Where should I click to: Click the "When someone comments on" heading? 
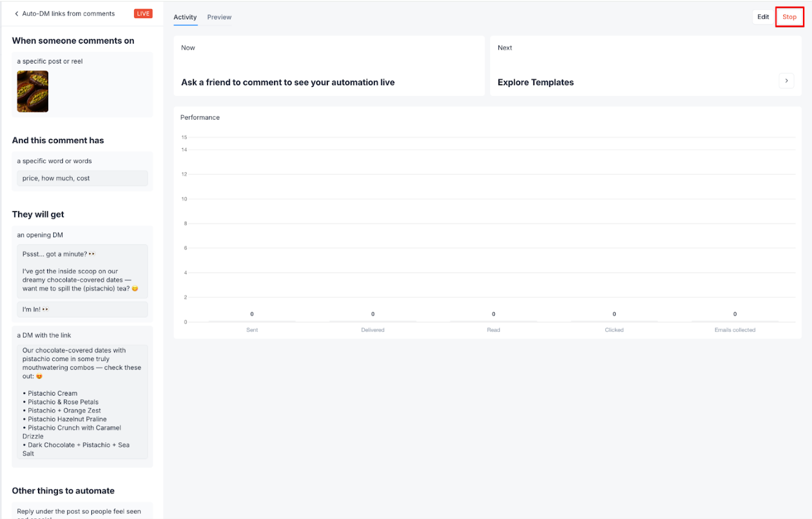click(x=73, y=41)
